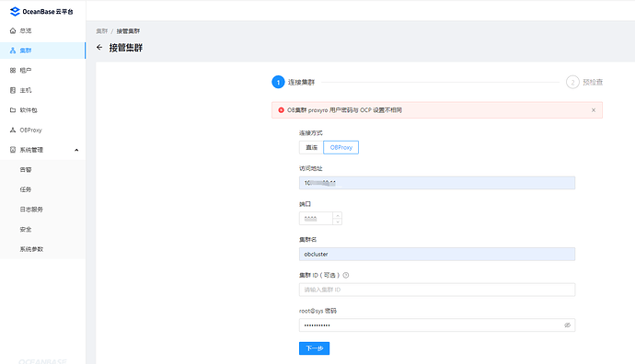Image resolution: width=635 pixels, height=364 pixels.
Task: Open the OBProxy sidebar icon
Action: click(x=13, y=130)
